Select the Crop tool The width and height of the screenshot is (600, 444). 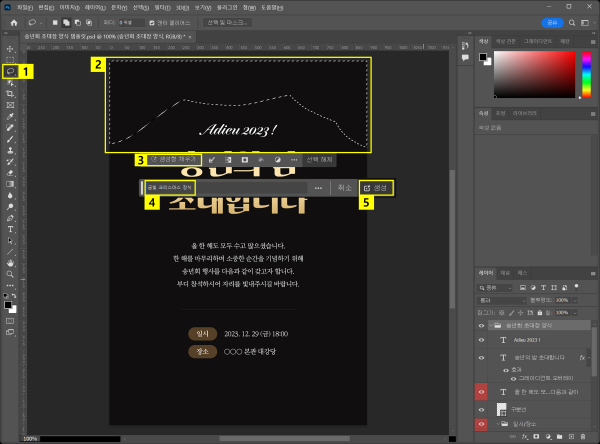pyautogui.click(x=11, y=93)
